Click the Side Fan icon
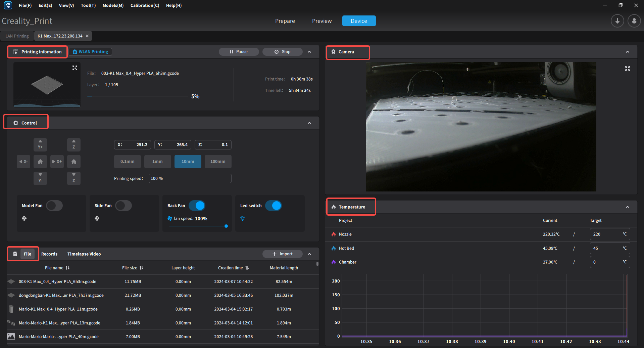The width and height of the screenshot is (644, 348). (x=97, y=218)
